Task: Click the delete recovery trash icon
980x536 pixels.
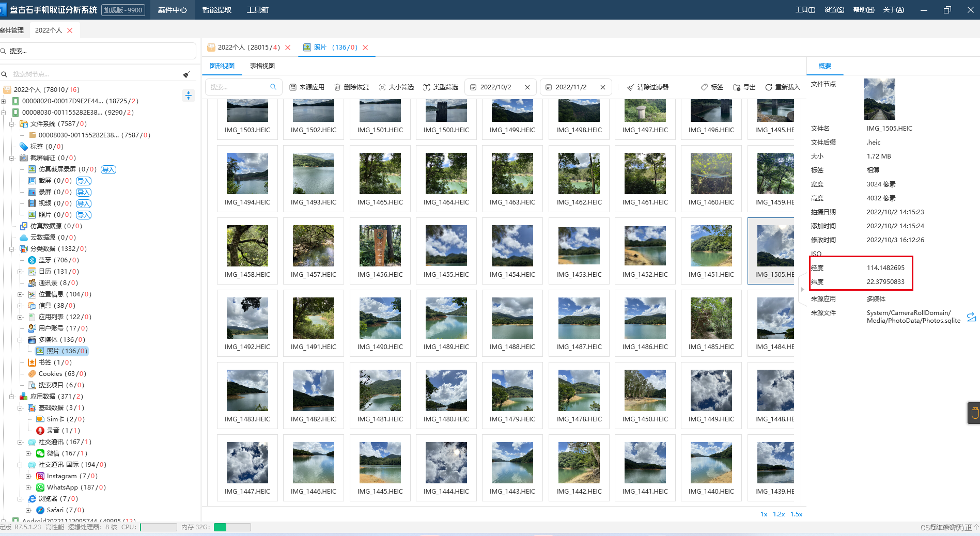Action: (337, 87)
